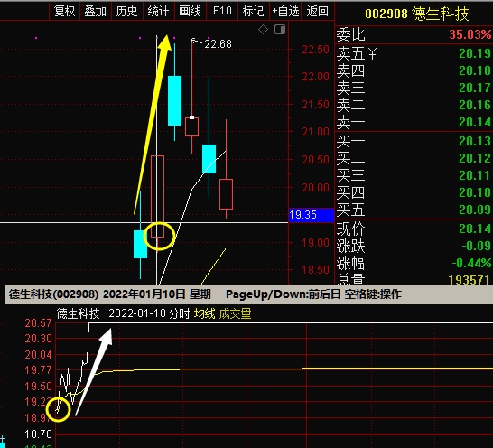
Task: Click the stock title 002908 德生科技
Action: click(417, 14)
